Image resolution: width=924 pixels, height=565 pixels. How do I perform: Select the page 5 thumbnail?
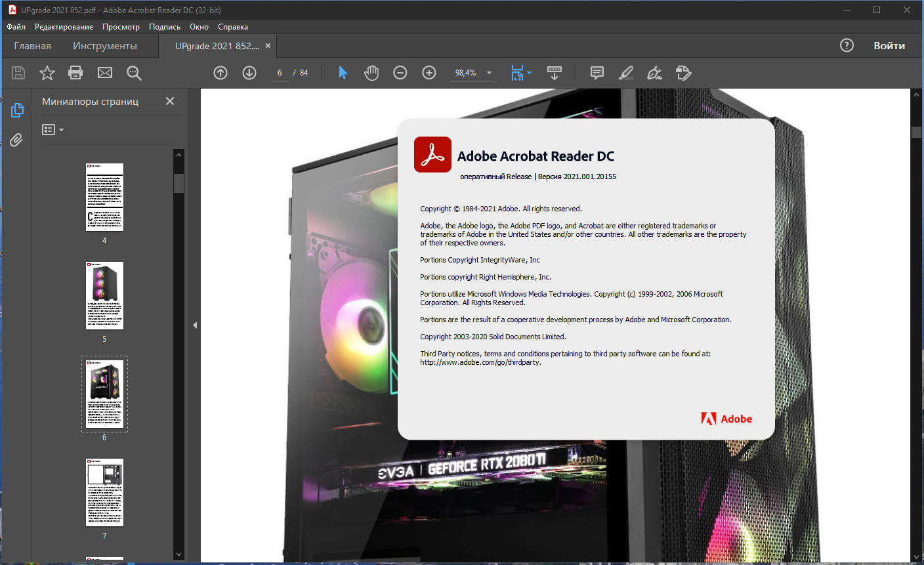click(x=104, y=295)
